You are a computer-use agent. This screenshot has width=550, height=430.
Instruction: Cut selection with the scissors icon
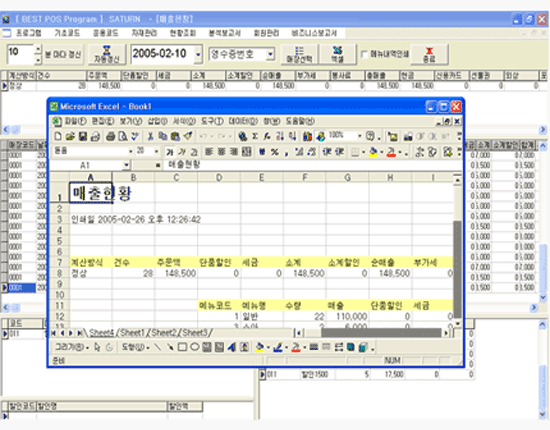click(x=150, y=136)
